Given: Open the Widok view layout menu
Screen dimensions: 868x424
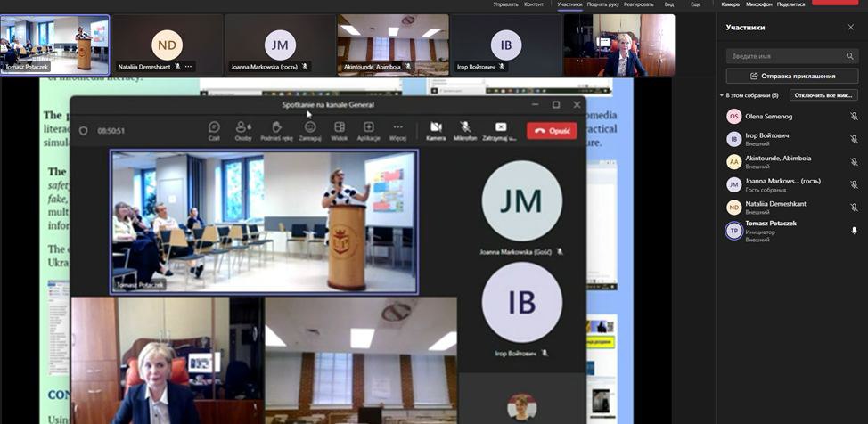Looking at the screenshot, I should click(x=339, y=130).
